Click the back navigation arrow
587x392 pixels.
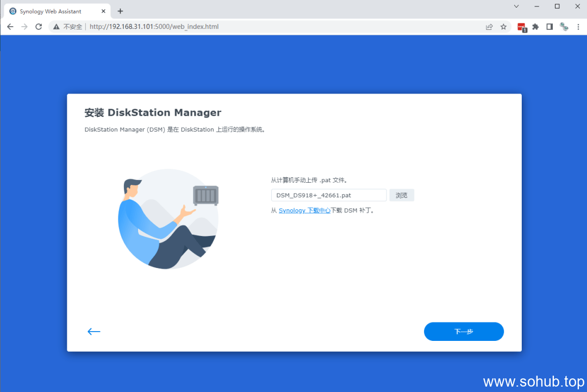tap(10, 26)
